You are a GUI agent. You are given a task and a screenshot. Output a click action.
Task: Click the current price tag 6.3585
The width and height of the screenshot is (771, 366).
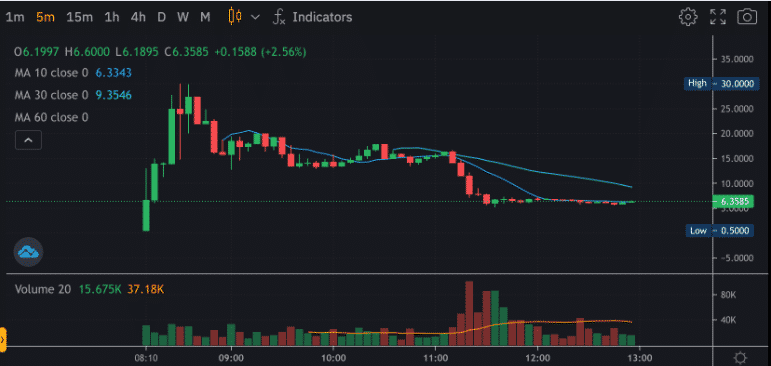(x=733, y=201)
